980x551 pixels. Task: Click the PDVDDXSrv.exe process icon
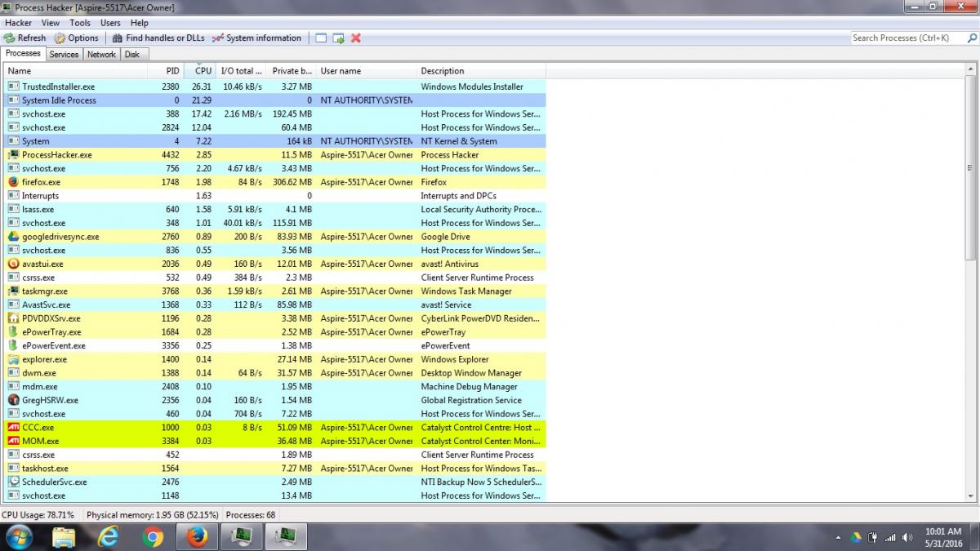pyautogui.click(x=14, y=318)
